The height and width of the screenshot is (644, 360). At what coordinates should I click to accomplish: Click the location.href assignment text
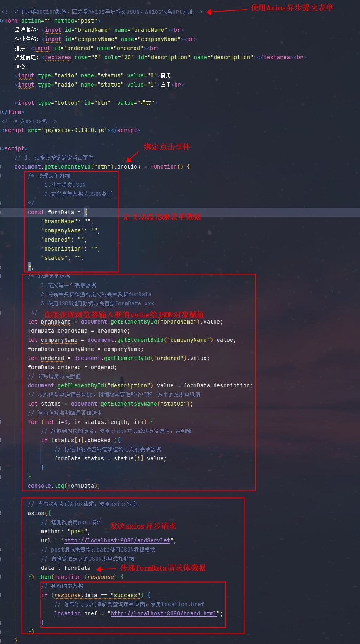139,613
